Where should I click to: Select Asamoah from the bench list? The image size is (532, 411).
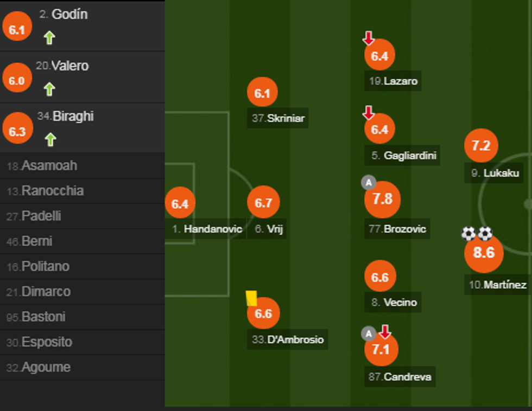click(49, 166)
